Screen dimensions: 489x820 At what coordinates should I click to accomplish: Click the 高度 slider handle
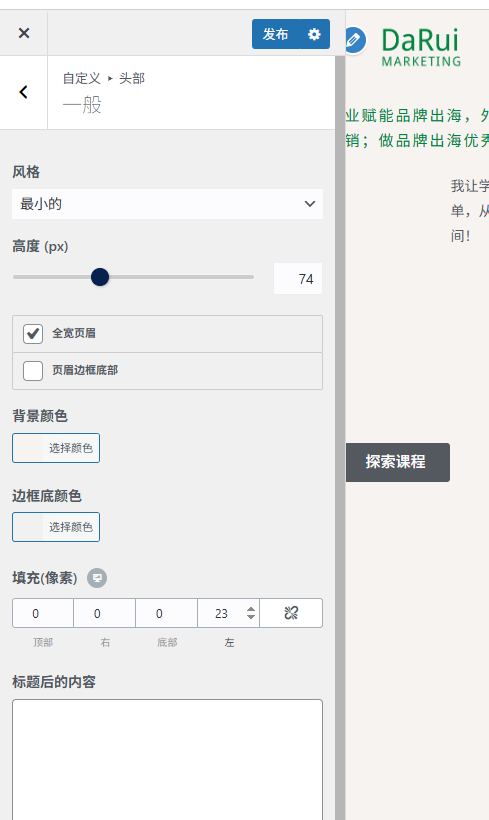(100, 277)
